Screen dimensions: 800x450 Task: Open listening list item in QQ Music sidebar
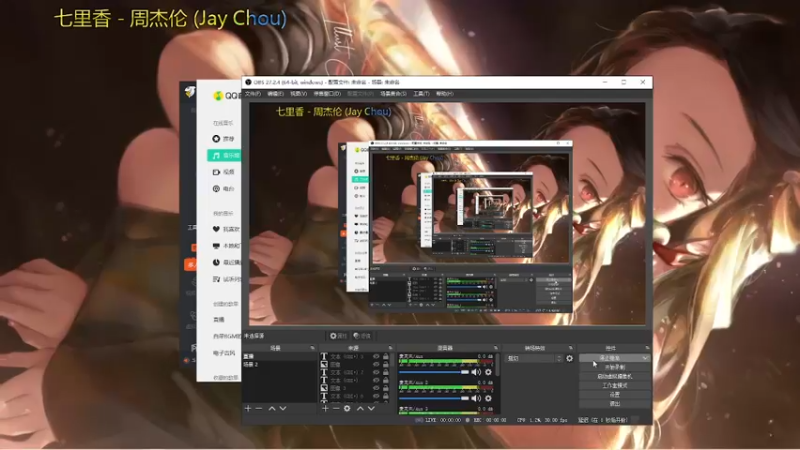point(226,279)
